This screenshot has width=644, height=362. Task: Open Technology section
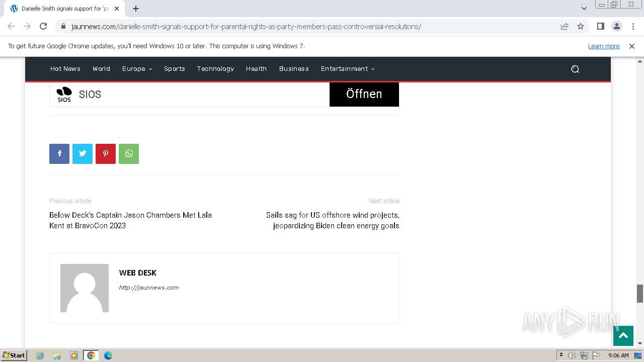click(x=215, y=69)
